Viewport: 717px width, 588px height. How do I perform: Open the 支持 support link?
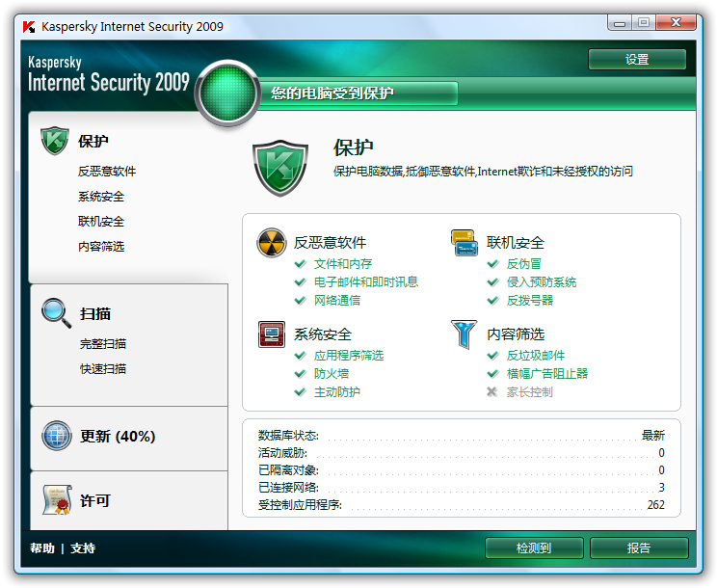click(x=83, y=548)
